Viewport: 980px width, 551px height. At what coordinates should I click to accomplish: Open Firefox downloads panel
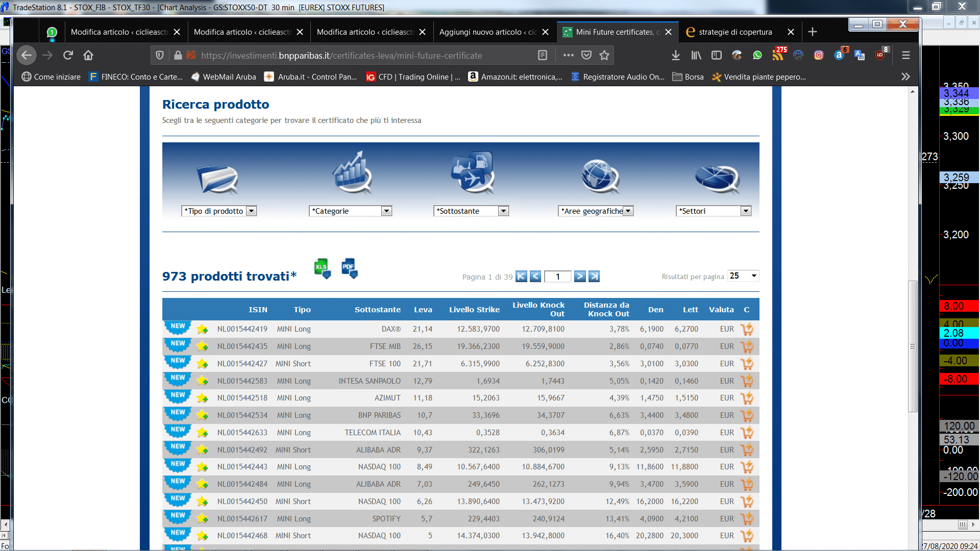tap(675, 55)
